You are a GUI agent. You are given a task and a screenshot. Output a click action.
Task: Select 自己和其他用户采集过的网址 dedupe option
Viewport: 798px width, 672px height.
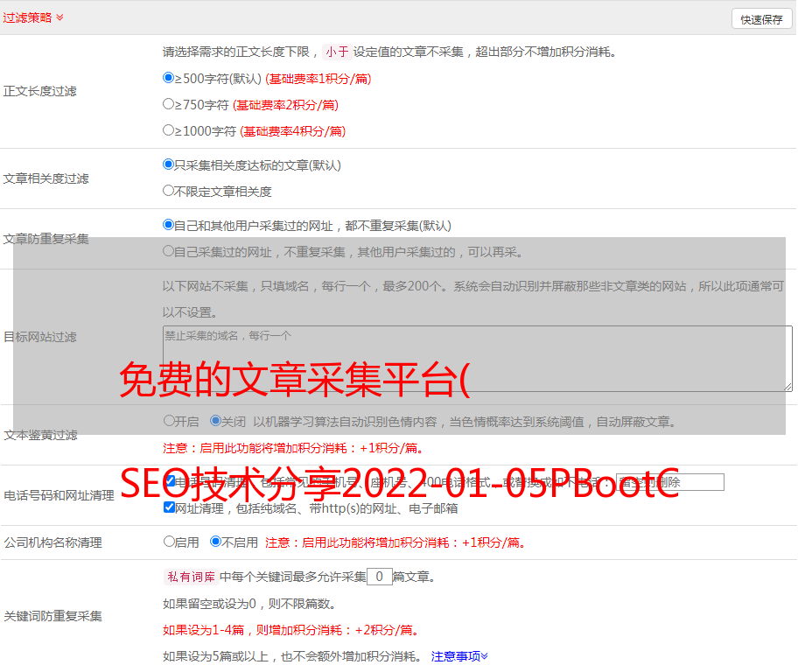[x=168, y=225]
